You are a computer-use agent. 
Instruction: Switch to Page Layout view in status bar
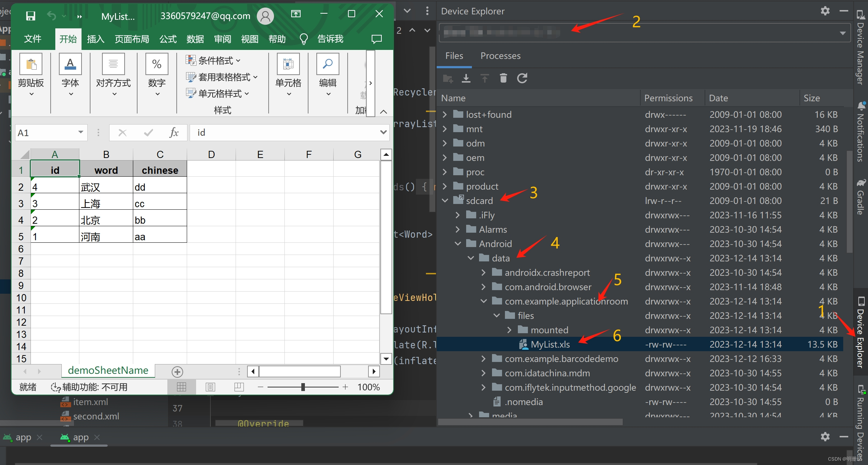tap(210, 387)
